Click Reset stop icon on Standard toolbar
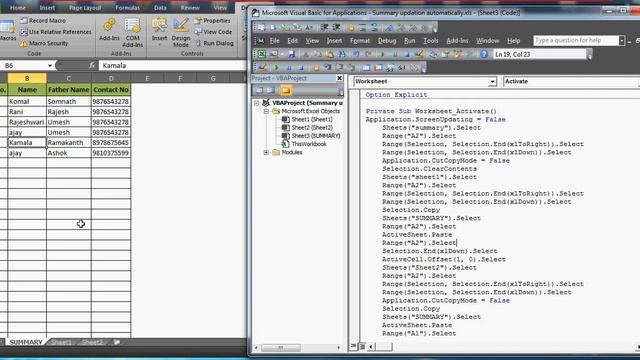Image resolution: width=640 pixels, height=360 pixels. point(407,54)
